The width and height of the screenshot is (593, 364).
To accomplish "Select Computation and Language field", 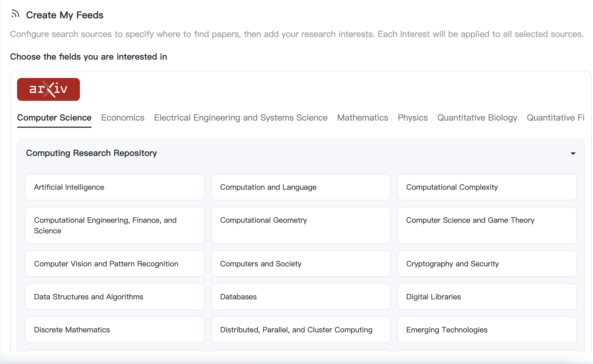I will [301, 187].
